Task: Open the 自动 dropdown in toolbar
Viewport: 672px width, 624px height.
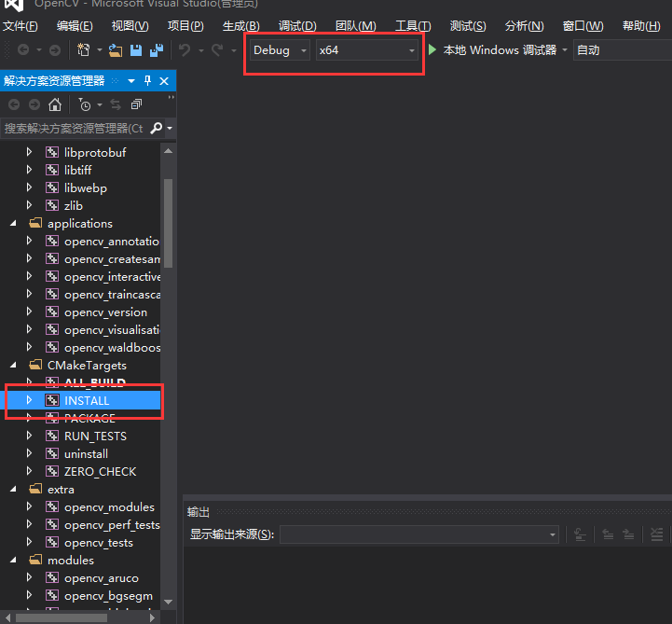Action: (623, 50)
